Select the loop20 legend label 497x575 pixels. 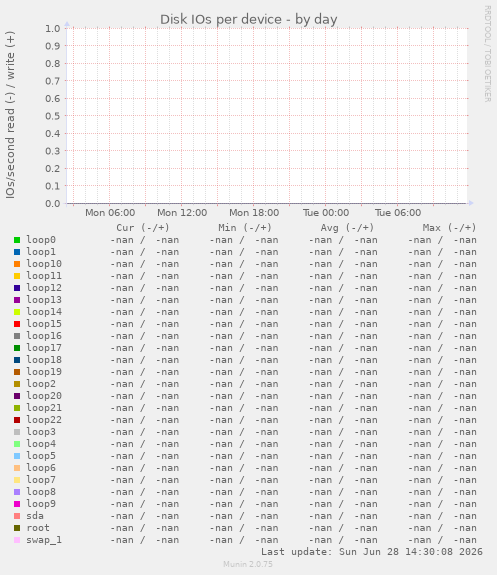pyautogui.click(x=44, y=396)
